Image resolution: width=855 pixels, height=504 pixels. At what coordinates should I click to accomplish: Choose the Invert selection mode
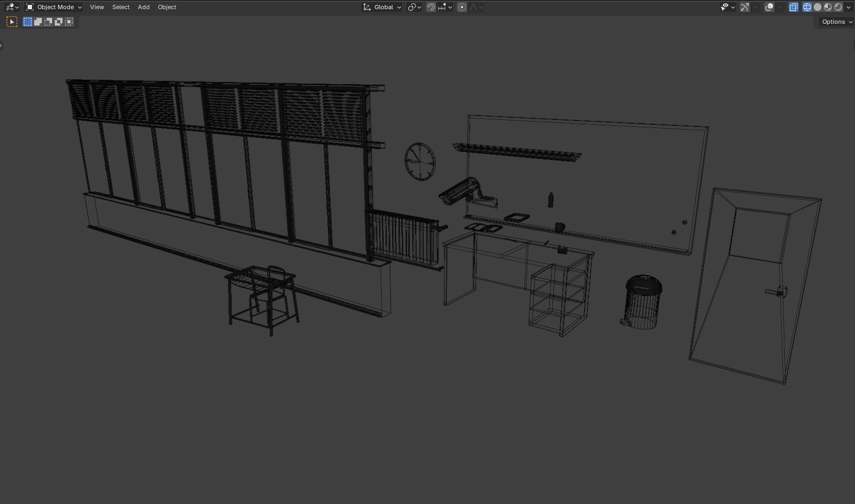coord(59,22)
